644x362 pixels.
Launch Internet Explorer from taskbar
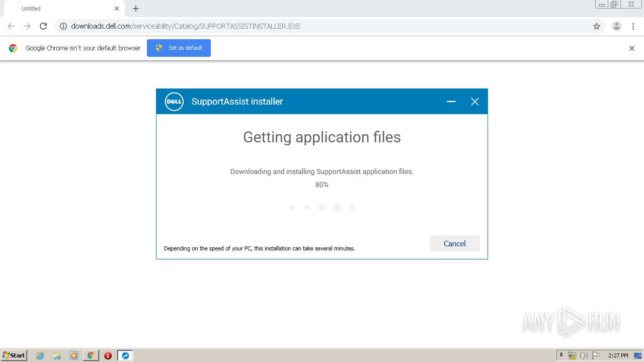[x=40, y=355]
